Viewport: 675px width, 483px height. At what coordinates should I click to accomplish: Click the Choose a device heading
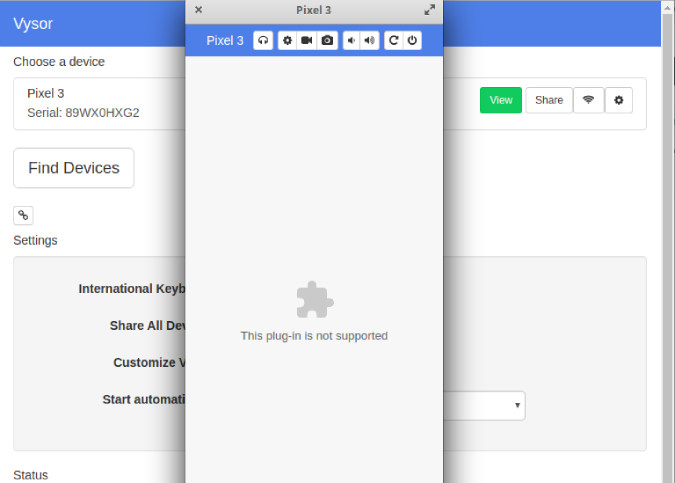coord(59,62)
